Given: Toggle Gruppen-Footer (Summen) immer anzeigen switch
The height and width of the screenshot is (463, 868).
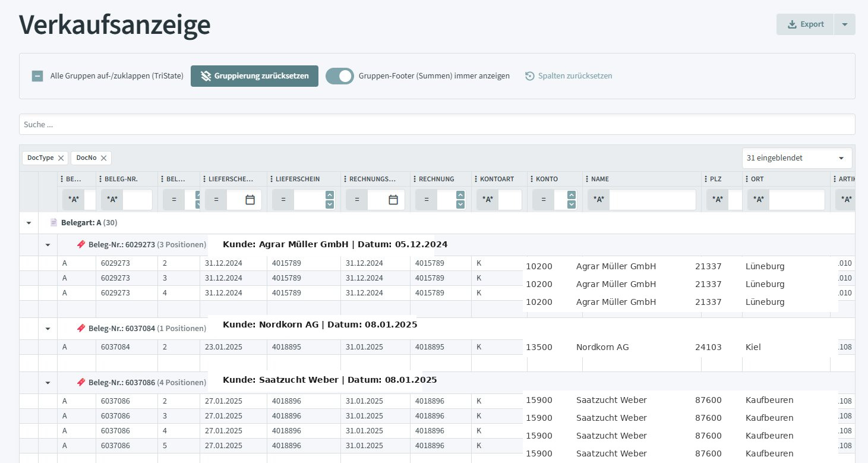Looking at the screenshot, I should click(x=340, y=76).
